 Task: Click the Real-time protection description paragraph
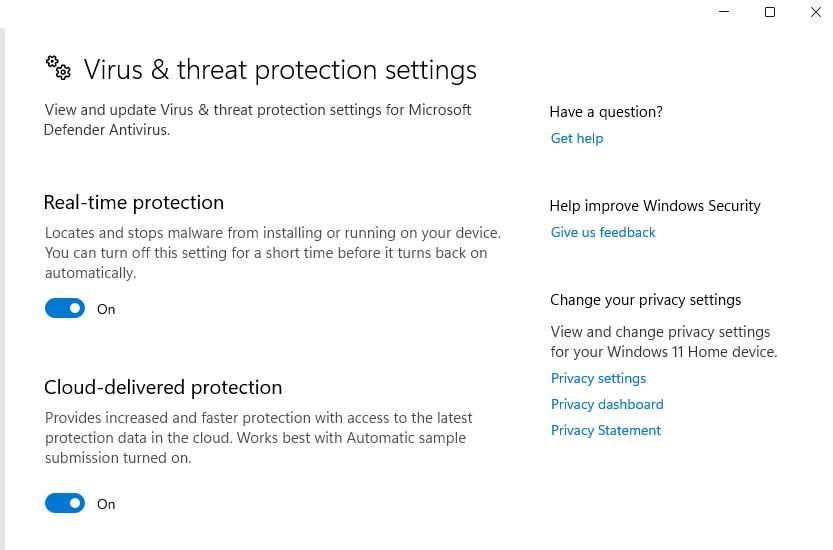[272, 252]
